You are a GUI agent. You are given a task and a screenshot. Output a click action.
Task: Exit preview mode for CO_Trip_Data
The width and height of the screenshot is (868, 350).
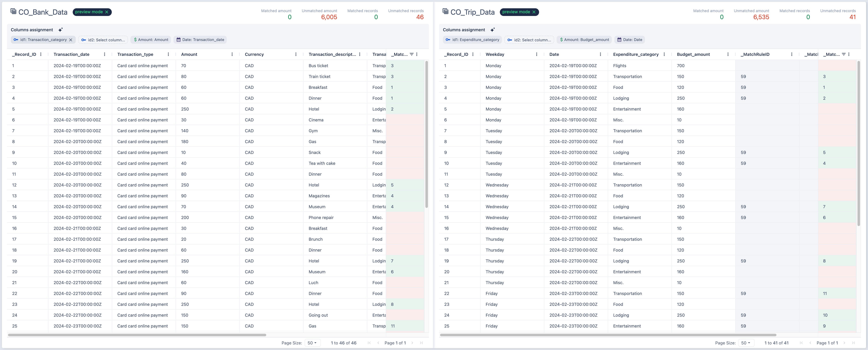534,12
